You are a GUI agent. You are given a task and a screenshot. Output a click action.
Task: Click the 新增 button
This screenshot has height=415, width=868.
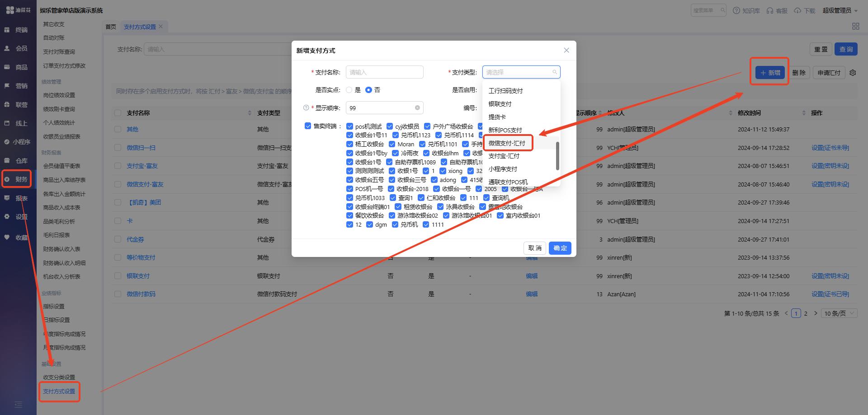(x=770, y=73)
